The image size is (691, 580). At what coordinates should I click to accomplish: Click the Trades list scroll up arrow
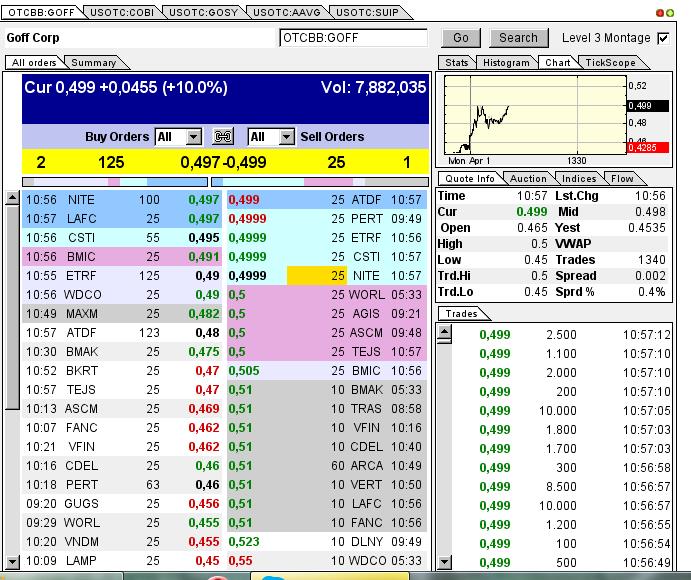click(x=445, y=334)
